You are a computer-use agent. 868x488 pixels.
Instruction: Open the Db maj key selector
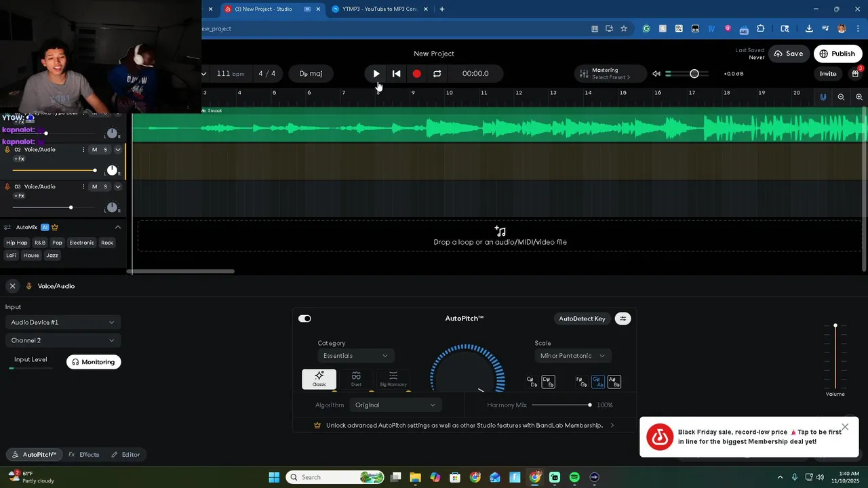311,74
